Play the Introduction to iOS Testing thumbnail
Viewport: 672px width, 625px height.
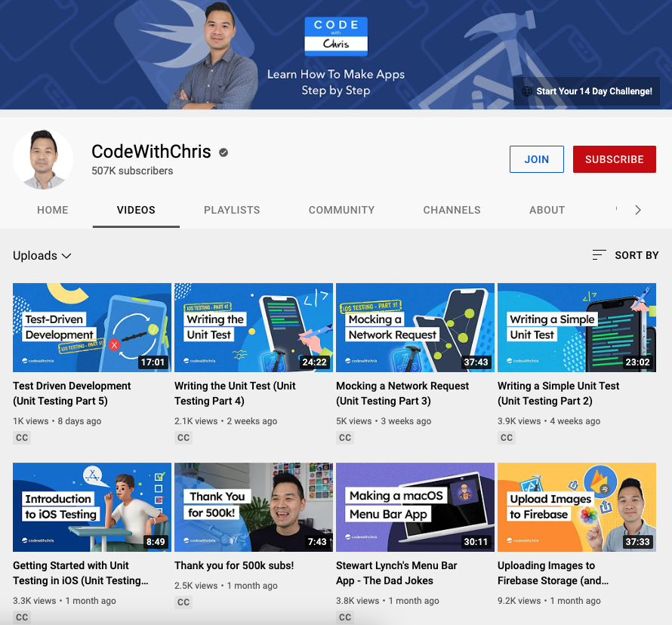(92, 506)
